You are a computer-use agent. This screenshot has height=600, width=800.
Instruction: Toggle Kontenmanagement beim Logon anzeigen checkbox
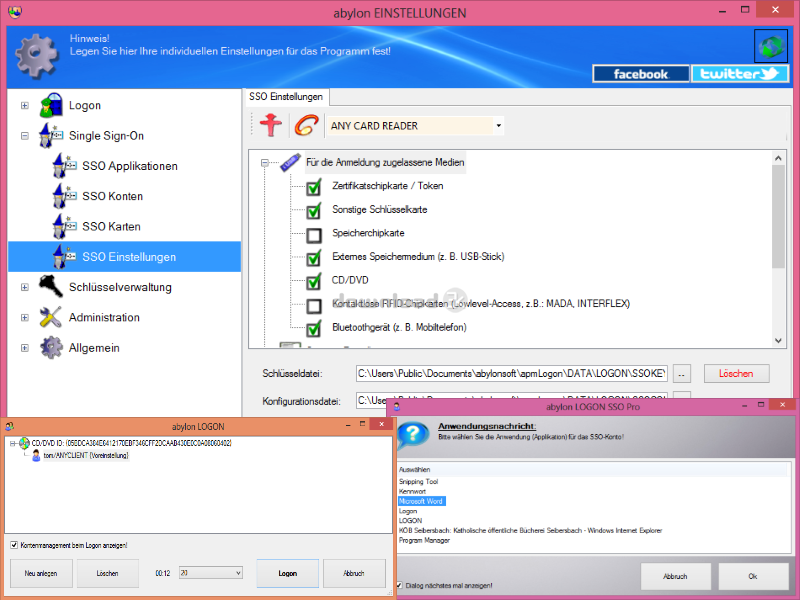click(x=14, y=545)
